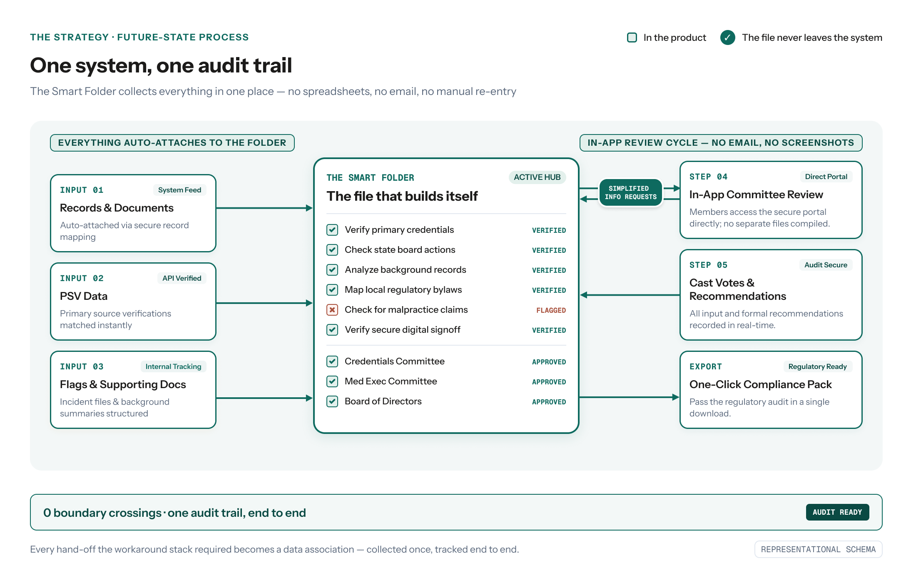Click the SIMPLIFIED INFO REQUESTS pill

point(630,193)
